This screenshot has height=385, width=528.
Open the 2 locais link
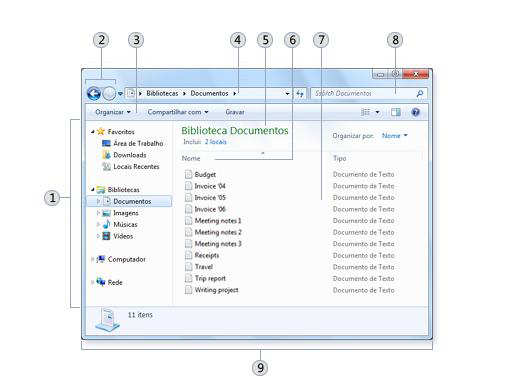click(x=216, y=142)
